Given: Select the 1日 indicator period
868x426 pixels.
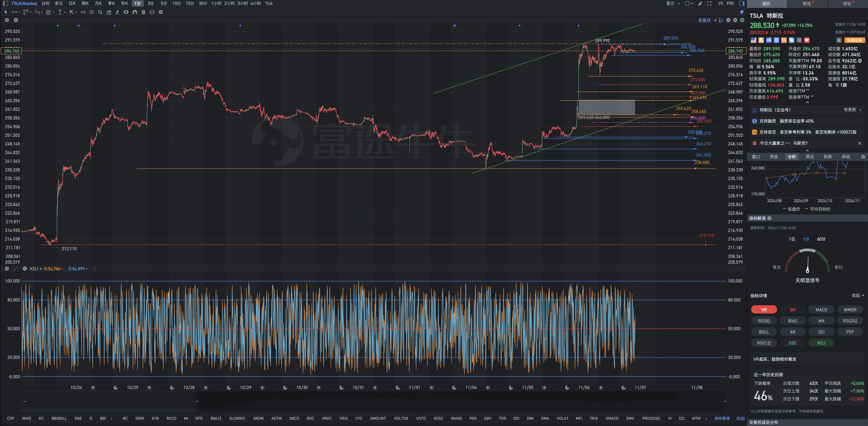Looking at the screenshot, I should click(792, 239).
